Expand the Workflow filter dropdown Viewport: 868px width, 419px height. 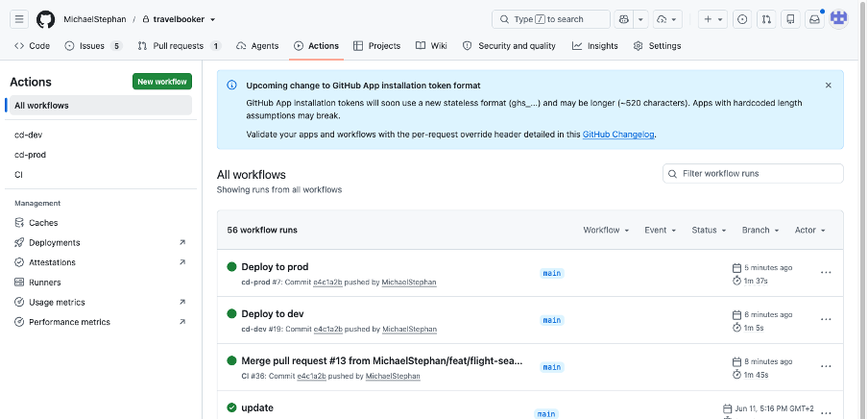tap(606, 230)
